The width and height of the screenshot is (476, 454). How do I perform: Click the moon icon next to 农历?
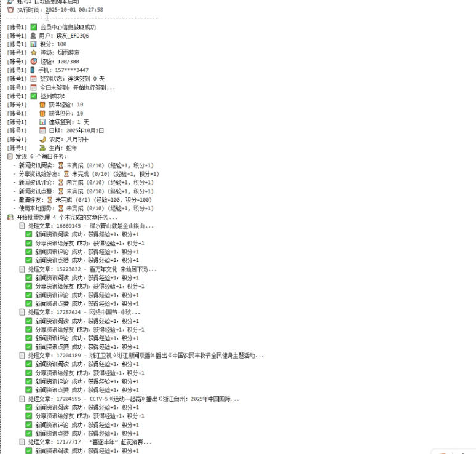coord(42,140)
